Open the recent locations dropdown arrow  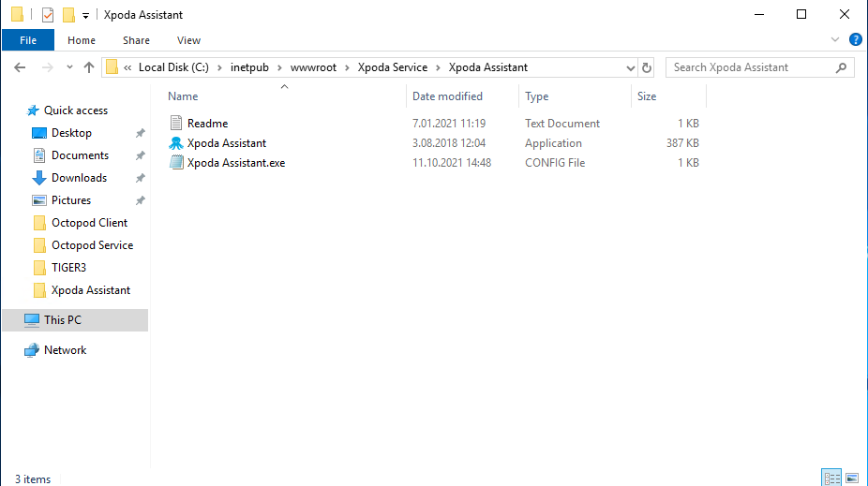pos(69,67)
